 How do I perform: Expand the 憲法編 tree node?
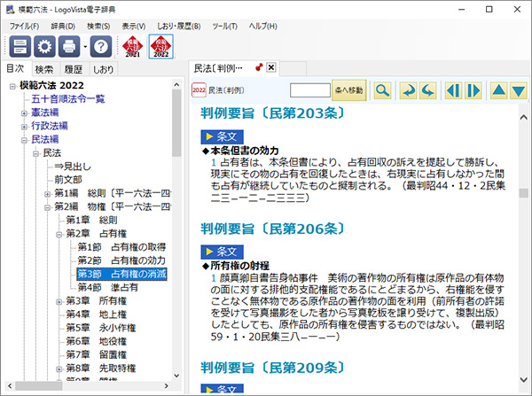pyautogui.click(x=24, y=113)
